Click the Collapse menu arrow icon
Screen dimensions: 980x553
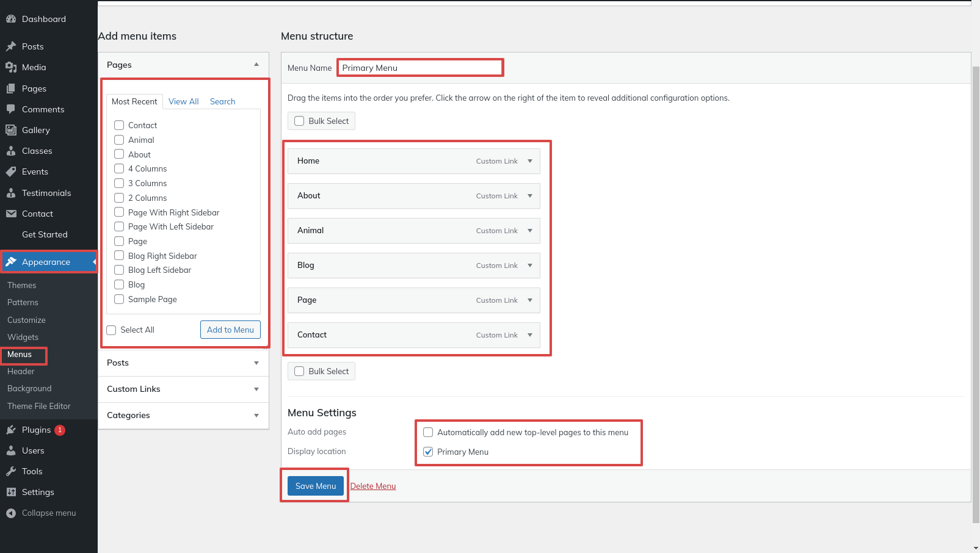[x=11, y=513]
